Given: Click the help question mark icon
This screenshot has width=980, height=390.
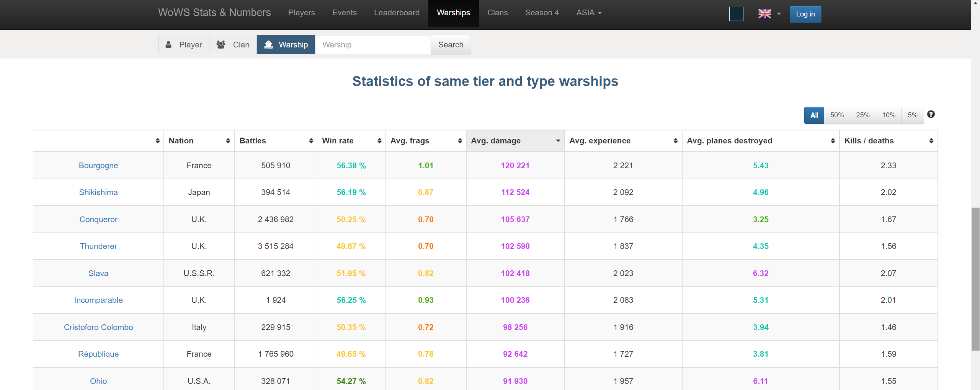Looking at the screenshot, I should click(931, 114).
